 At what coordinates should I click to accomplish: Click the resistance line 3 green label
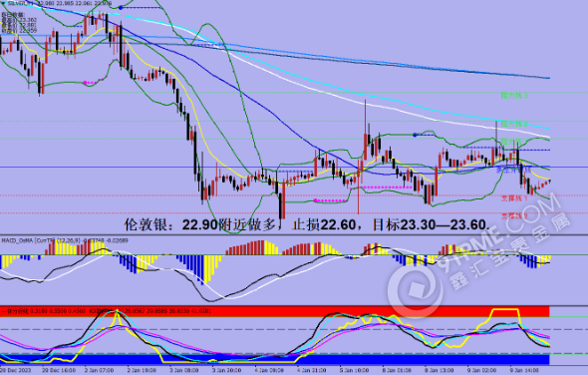(x=514, y=96)
